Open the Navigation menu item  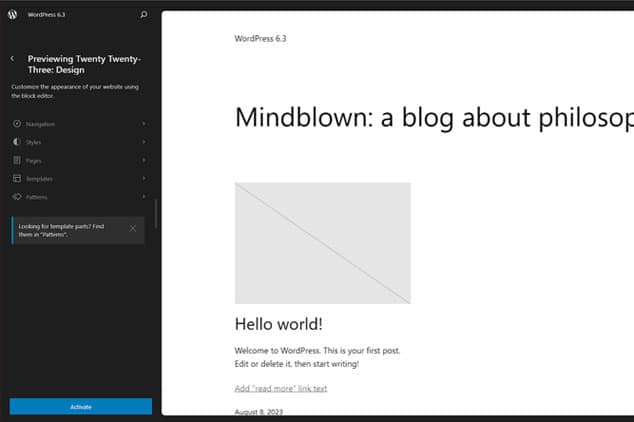(80, 124)
